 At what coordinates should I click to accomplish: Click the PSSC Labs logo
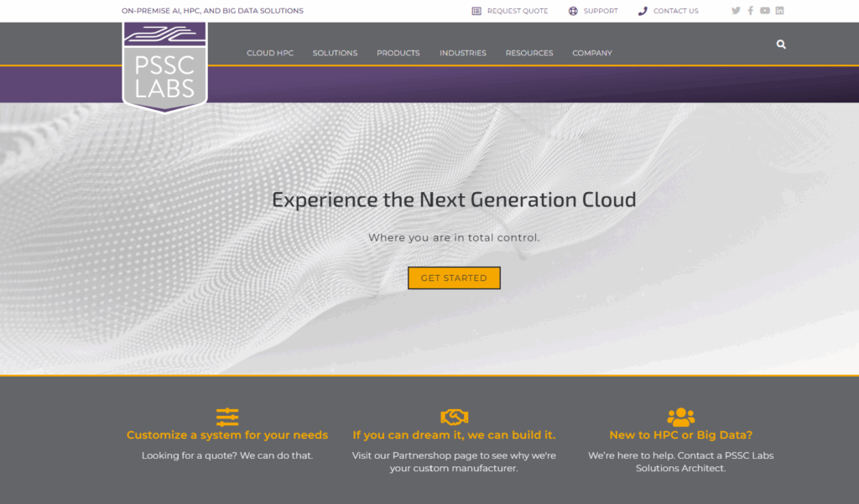click(x=164, y=67)
